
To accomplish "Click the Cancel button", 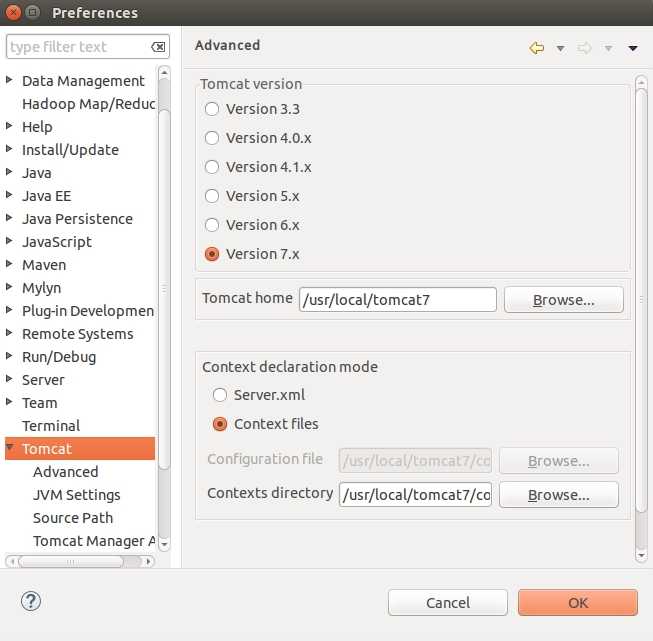I will point(448,602).
